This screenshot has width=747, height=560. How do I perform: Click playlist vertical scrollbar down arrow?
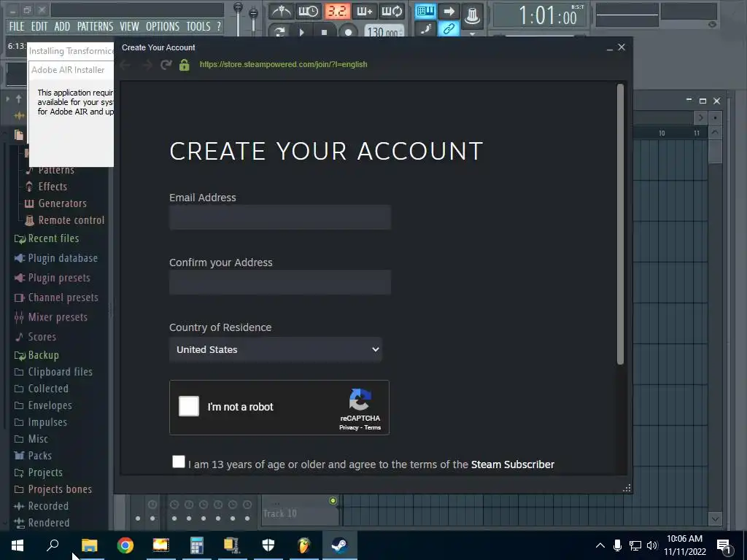click(x=715, y=518)
